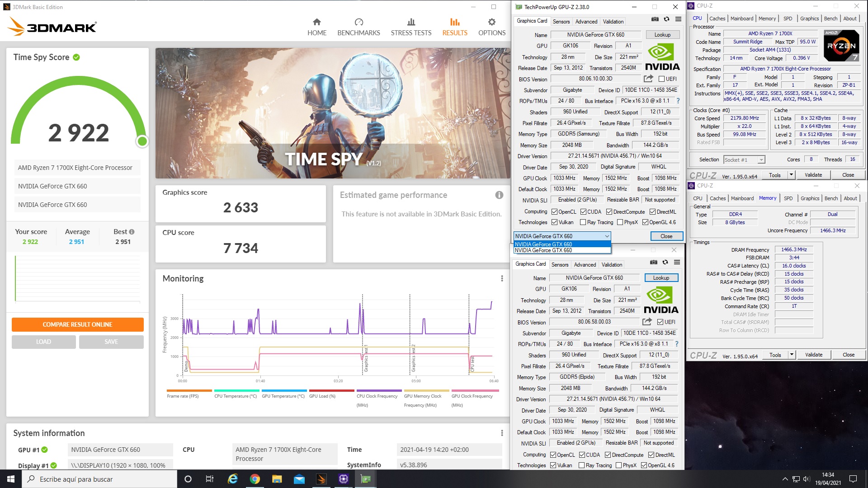
Task: Choose the highlighted GTX 660 dropdown entry
Action: click(x=562, y=244)
